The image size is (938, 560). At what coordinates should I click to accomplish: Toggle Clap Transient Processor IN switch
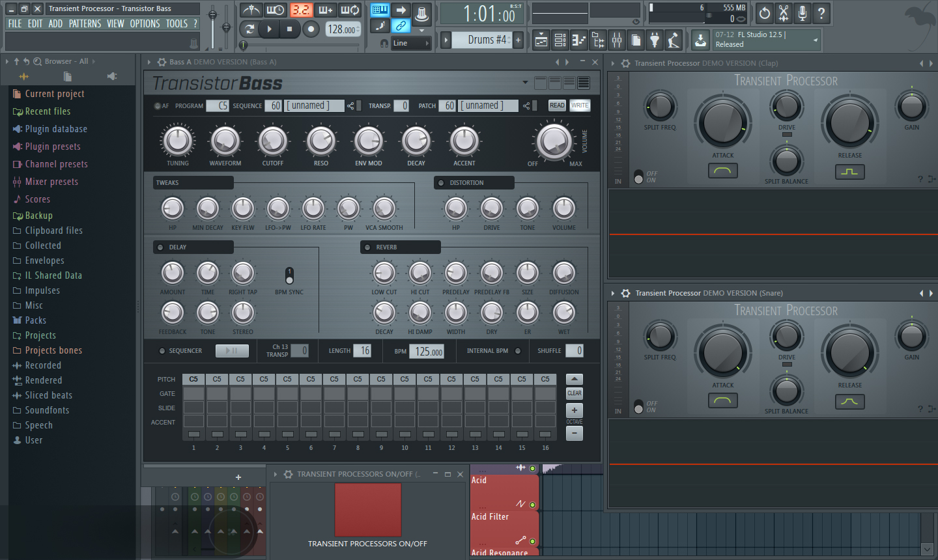click(638, 176)
